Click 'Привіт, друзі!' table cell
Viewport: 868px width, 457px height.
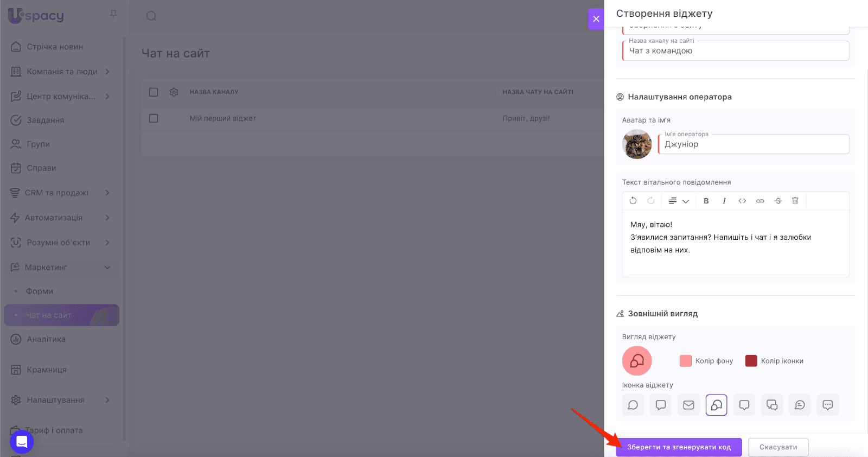click(x=526, y=118)
